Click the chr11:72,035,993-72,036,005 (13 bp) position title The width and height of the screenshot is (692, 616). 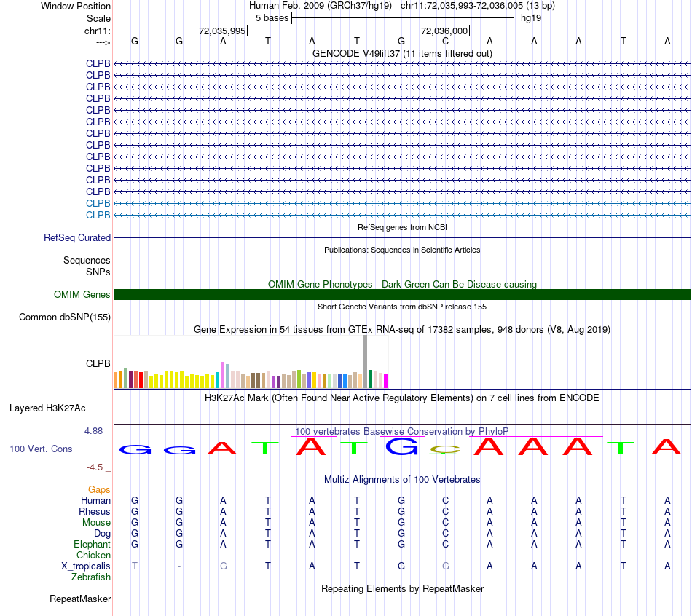[478, 6]
